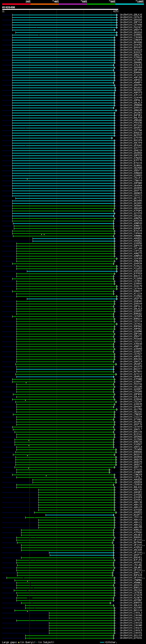This screenshot has height=644, width=146.
Task: Click the orange ~40% identity legend segment
Action: coord(45,4)
